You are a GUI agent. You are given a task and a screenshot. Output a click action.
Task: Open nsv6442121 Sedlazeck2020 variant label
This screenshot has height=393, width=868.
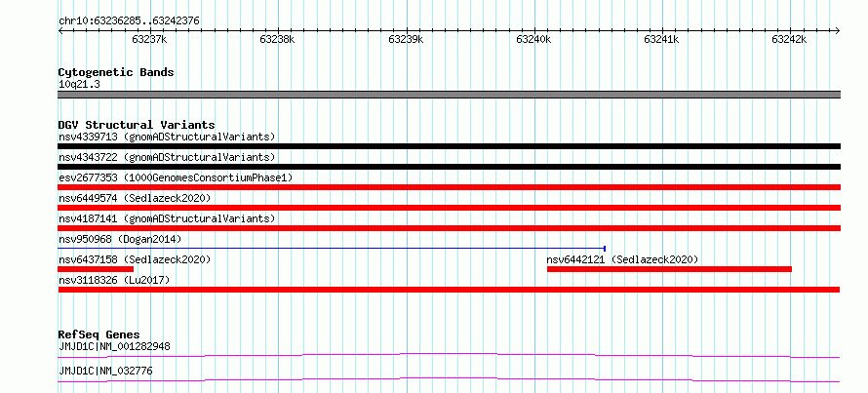622,259
